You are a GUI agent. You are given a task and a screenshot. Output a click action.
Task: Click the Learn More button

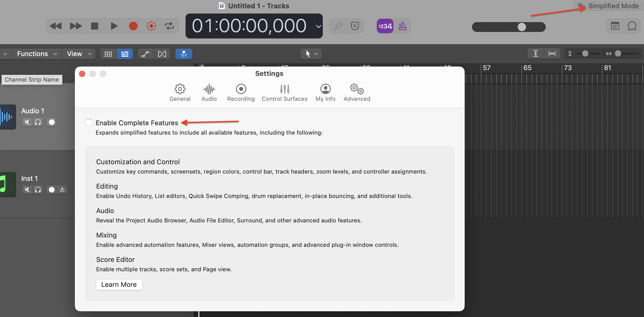[x=119, y=285]
